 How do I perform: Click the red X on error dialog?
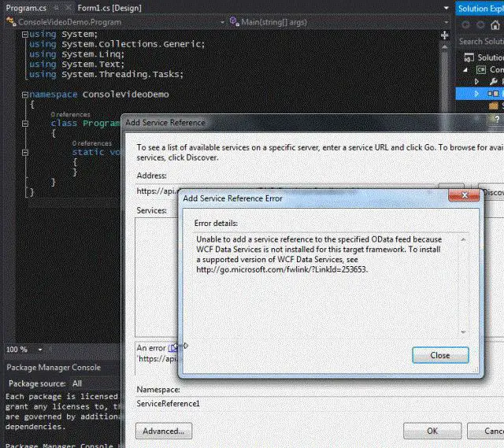(x=464, y=195)
